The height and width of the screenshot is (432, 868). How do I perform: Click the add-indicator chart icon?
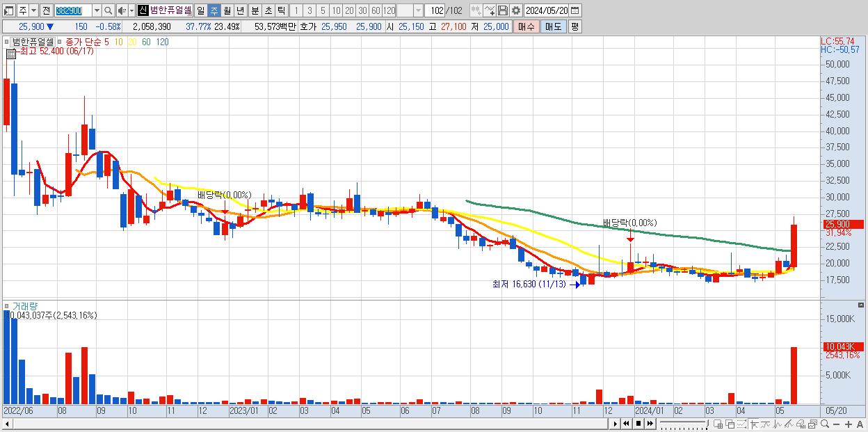[x=476, y=10]
